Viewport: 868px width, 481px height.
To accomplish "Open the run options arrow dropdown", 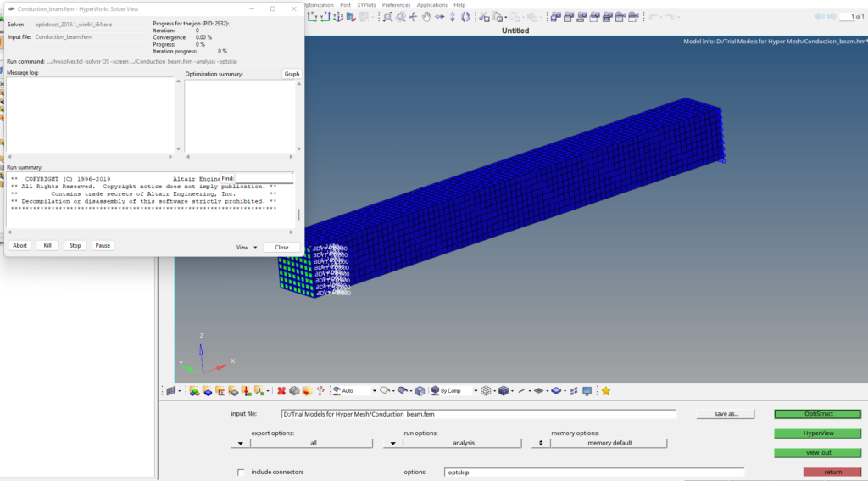I will click(392, 444).
